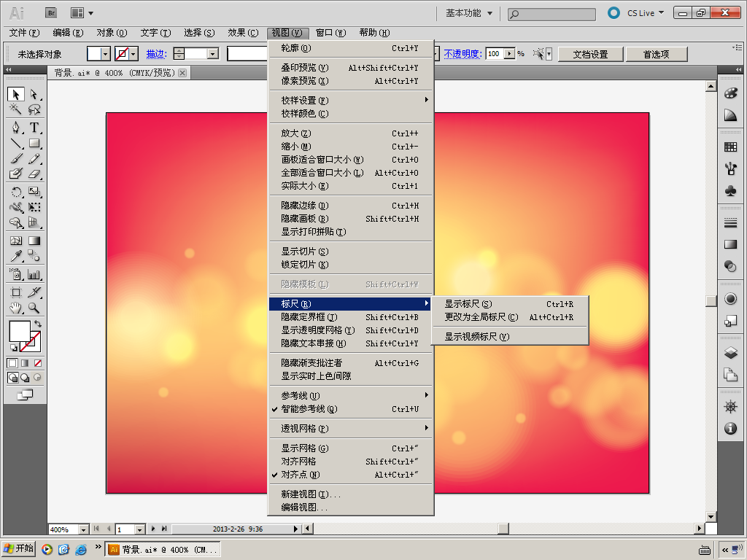Screen dimensions: 747x560
Task: Toggle 隐藏边缘 menu entry
Action: point(351,206)
